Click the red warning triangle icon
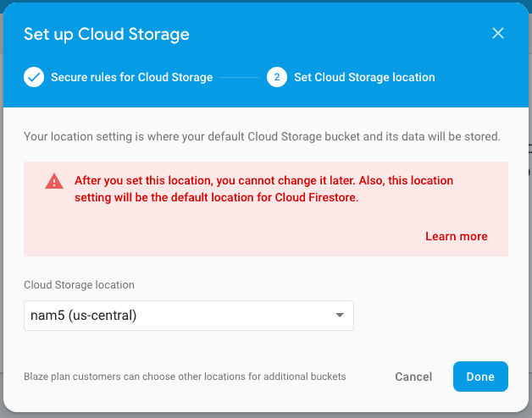This screenshot has width=532, height=418. [x=54, y=181]
